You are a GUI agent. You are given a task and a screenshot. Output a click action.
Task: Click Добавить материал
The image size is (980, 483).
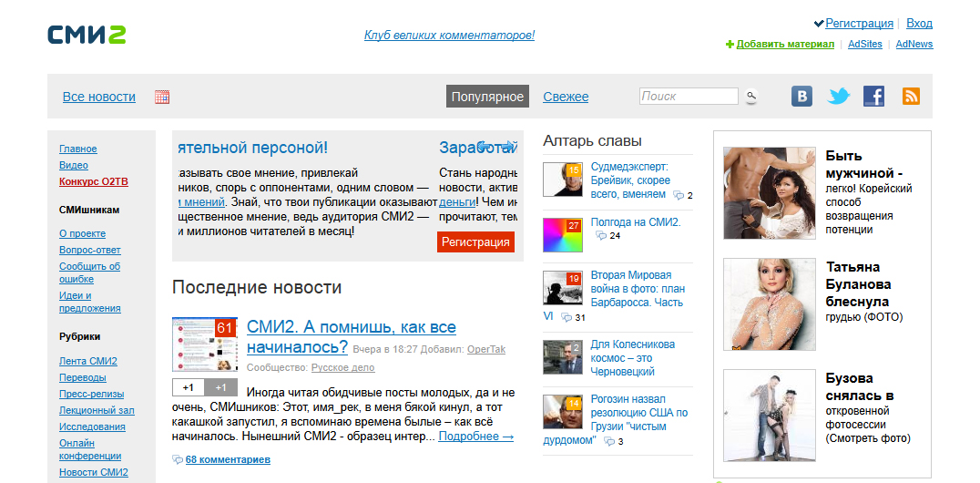[785, 45]
